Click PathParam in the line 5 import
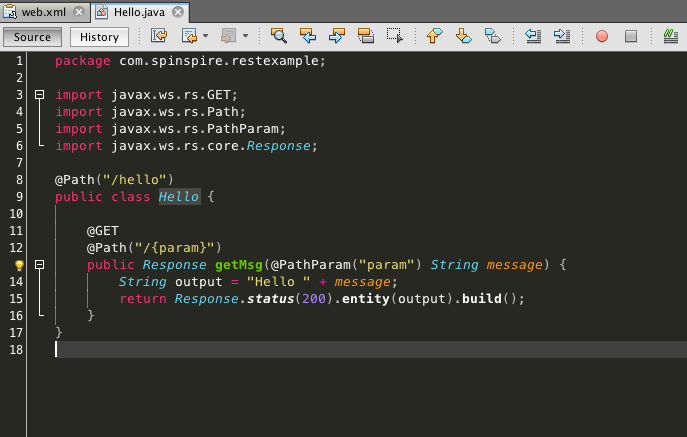This screenshot has width=687, height=437. [243, 129]
